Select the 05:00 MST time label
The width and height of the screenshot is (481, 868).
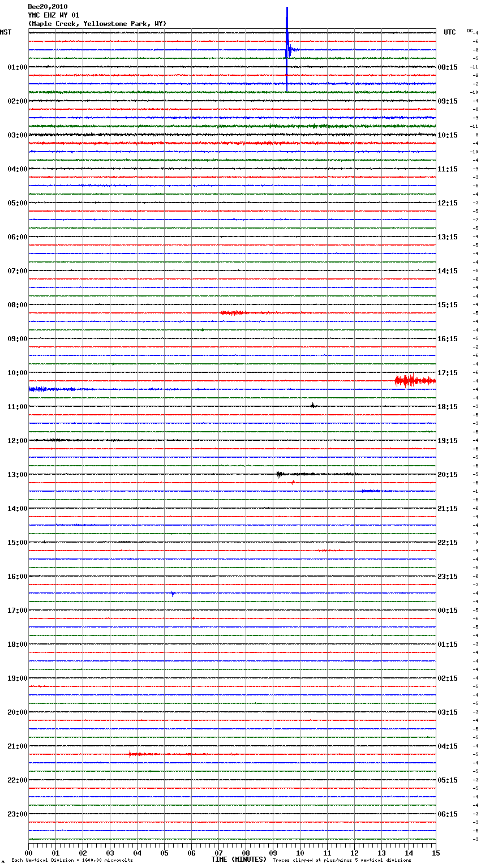point(18,203)
